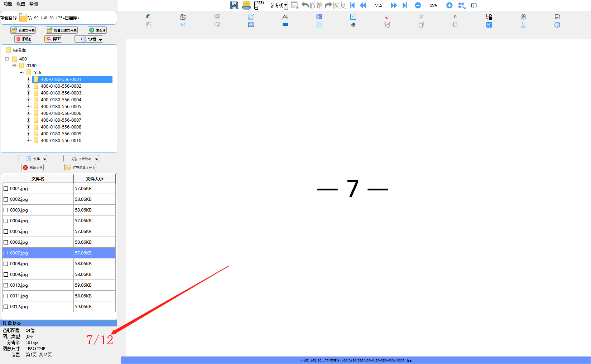Click the 新建文件夹 button
This screenshot has height=364, width=591.
click(x=23, y=30)
